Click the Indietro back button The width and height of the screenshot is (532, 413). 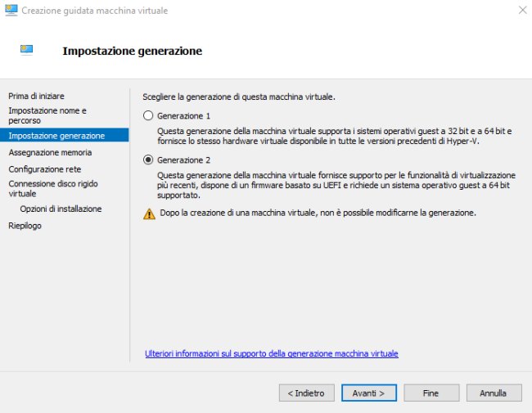(x=306, y=393)
